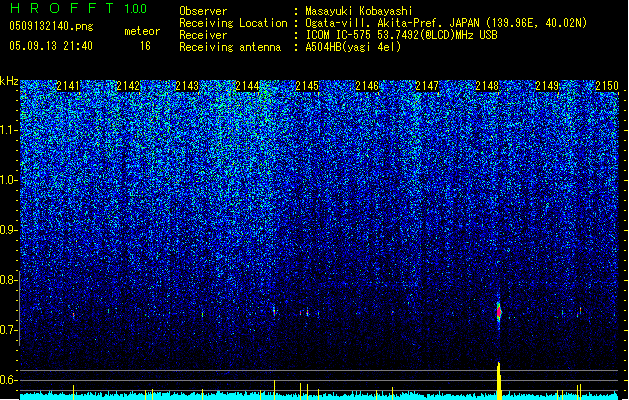Click the 0.6 kHz axis label

coord(9,380)
